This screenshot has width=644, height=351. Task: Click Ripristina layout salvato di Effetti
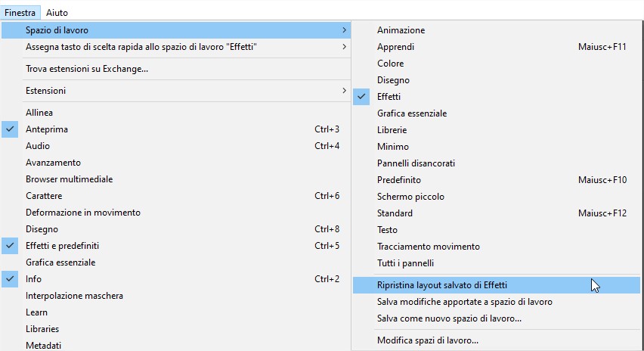click(442, 285)
